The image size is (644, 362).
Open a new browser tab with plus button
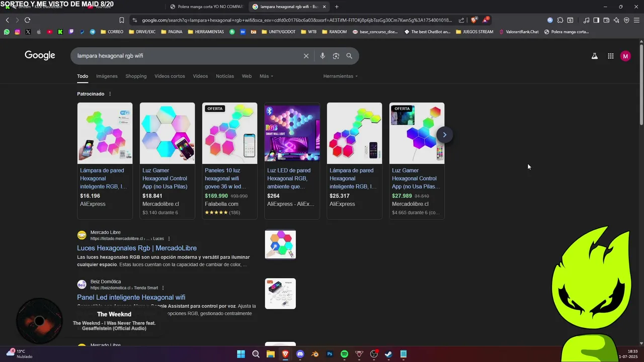[337, 7]
